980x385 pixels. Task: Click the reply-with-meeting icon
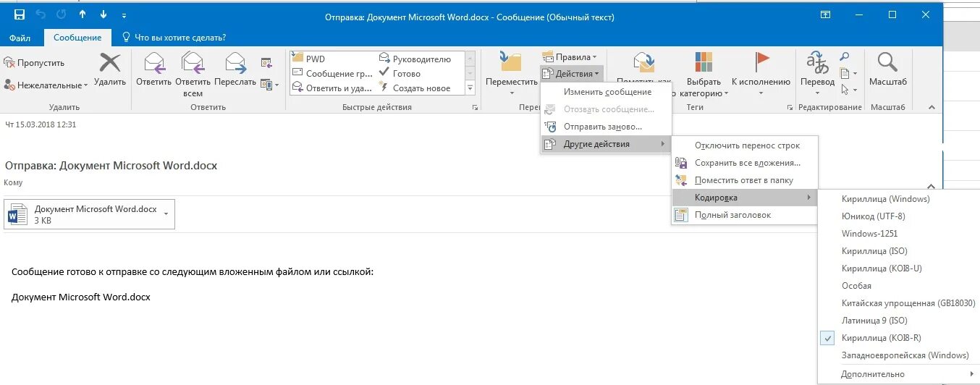click(x=266, y=63)
